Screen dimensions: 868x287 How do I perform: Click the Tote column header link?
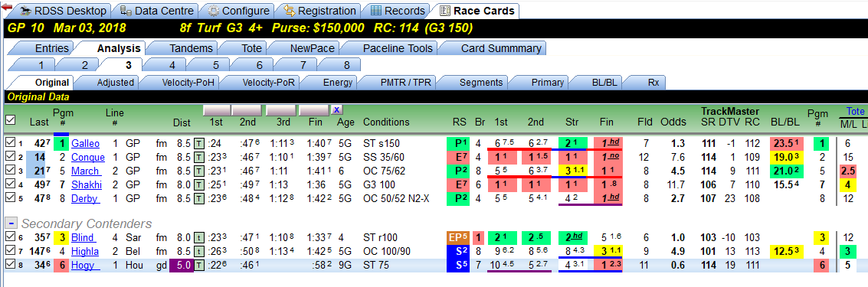point(856,111)
